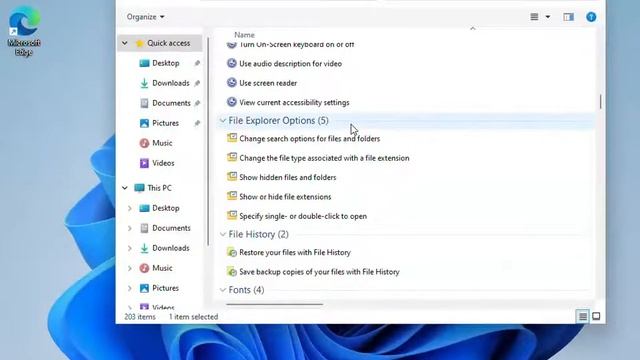Open Downloads under Quick access
Image resolution: width=640 pixels, height=360 pixels.
171,83
